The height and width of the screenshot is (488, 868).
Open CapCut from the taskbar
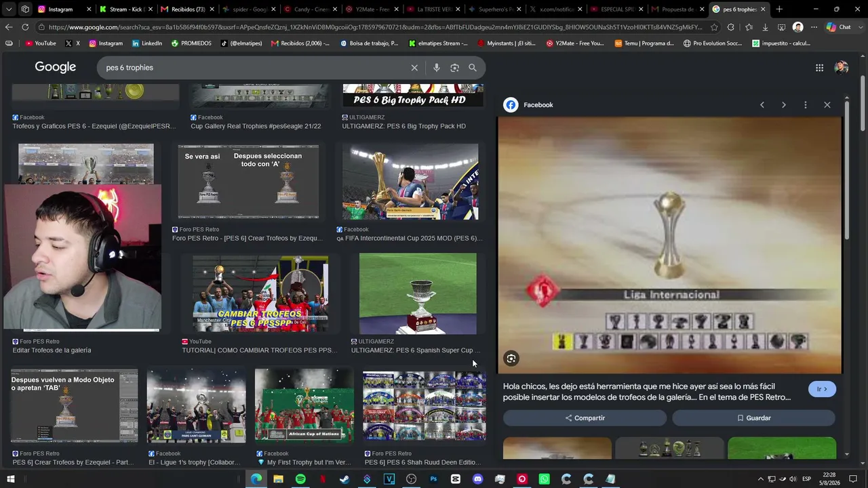(456, 479)
